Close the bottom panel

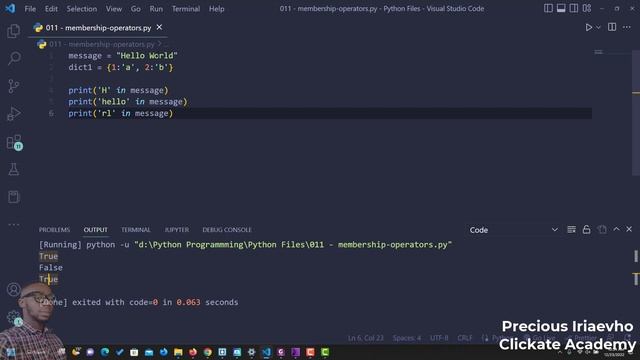[x=629, y=229]
